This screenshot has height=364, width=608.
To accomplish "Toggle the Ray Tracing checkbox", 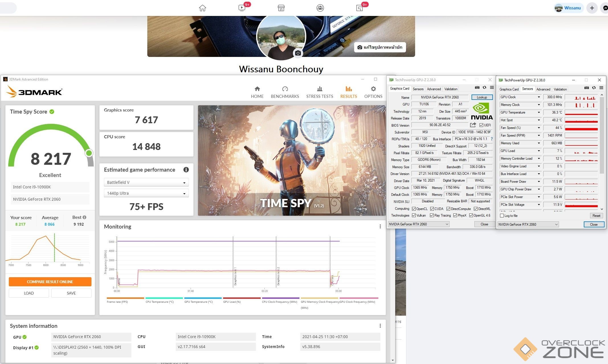I will tap(432, 215).
